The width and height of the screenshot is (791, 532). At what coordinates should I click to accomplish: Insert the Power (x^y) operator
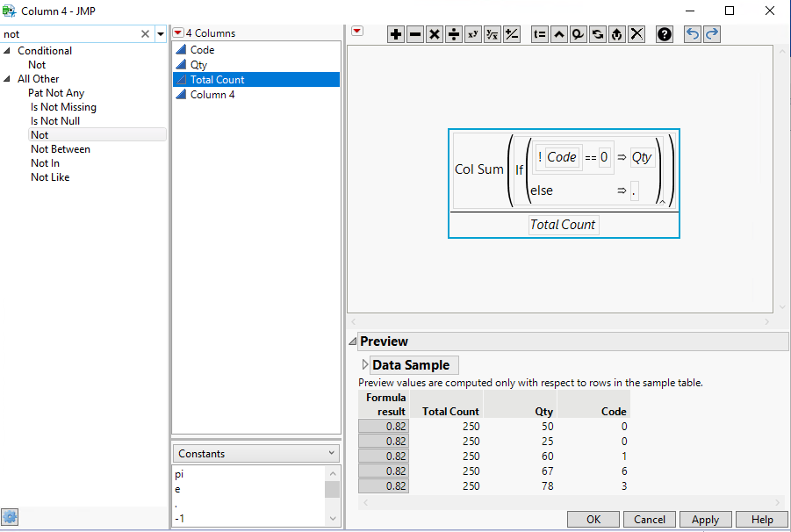point(472,34)
